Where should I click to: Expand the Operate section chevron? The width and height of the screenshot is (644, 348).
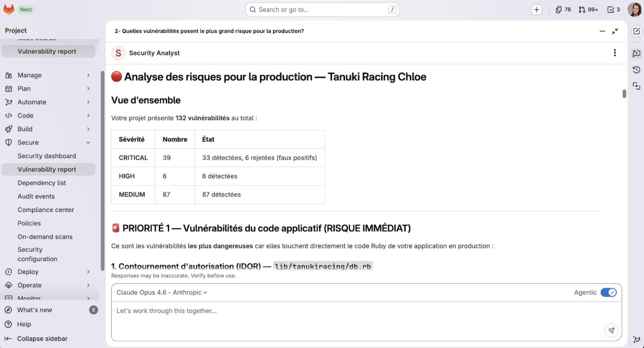(88, 285)
